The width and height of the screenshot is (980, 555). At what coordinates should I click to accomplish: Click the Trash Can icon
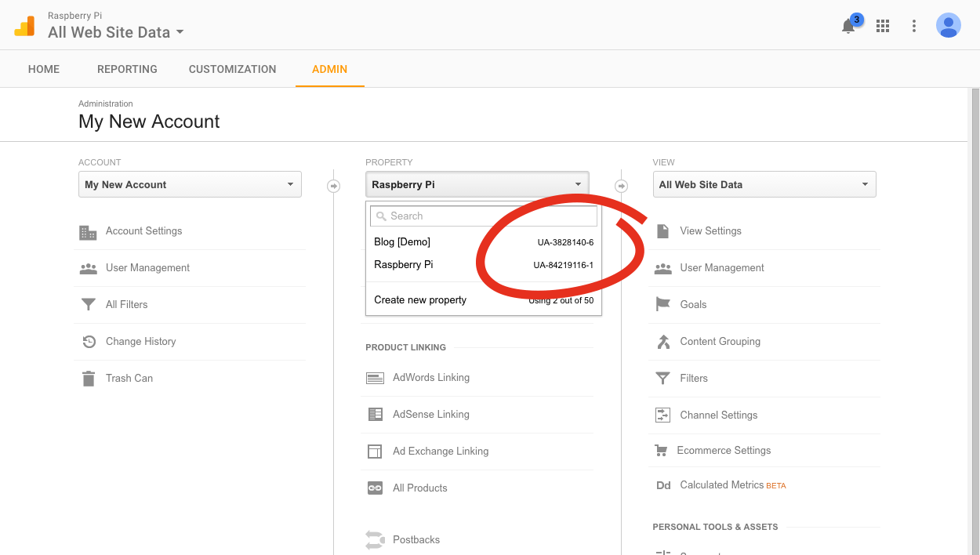[x=88, y=379]
